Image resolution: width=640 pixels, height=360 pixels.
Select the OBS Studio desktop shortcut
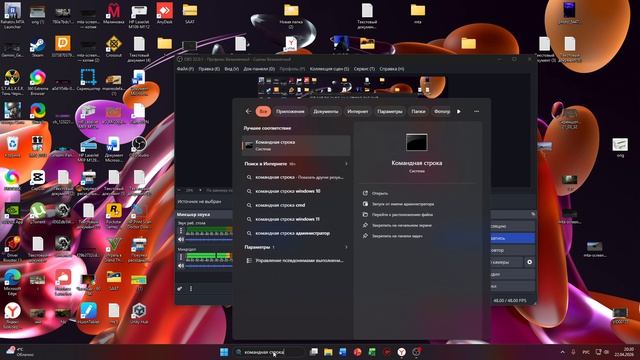(139, 147)
